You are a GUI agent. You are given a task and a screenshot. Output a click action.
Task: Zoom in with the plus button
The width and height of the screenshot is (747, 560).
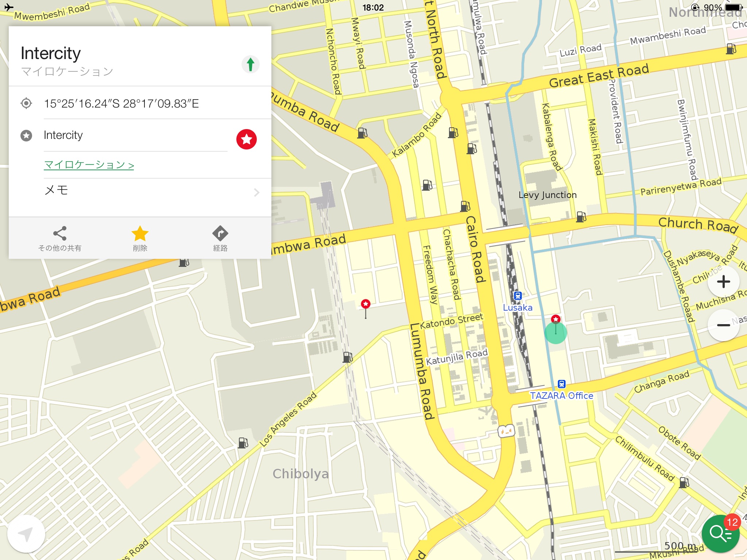tap(723, 282)
